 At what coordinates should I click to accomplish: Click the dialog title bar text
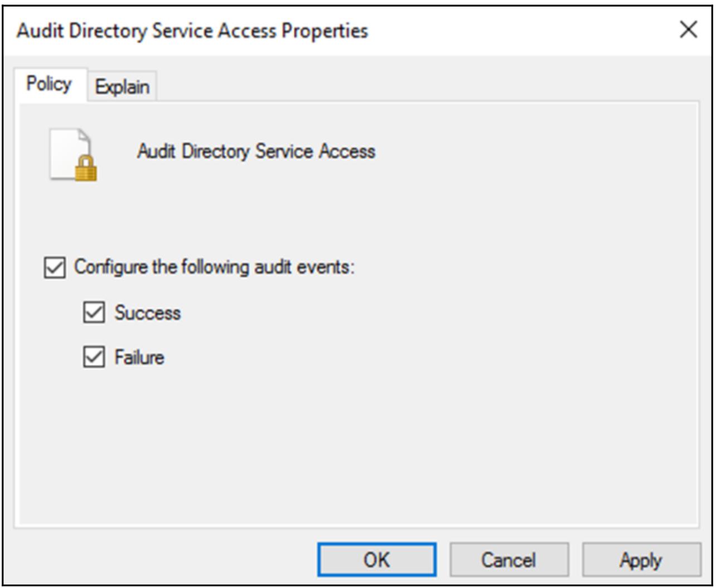point(192,31)
